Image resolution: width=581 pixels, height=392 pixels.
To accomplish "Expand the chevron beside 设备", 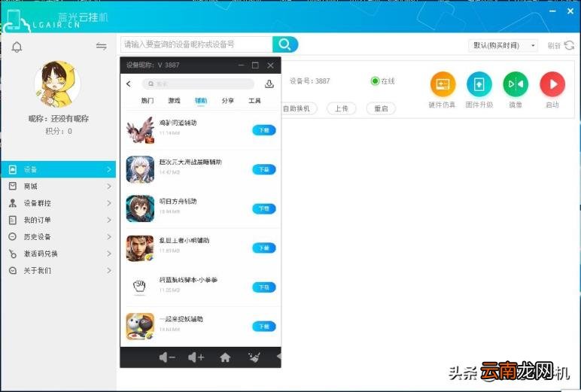I will [x=109, y=169].
